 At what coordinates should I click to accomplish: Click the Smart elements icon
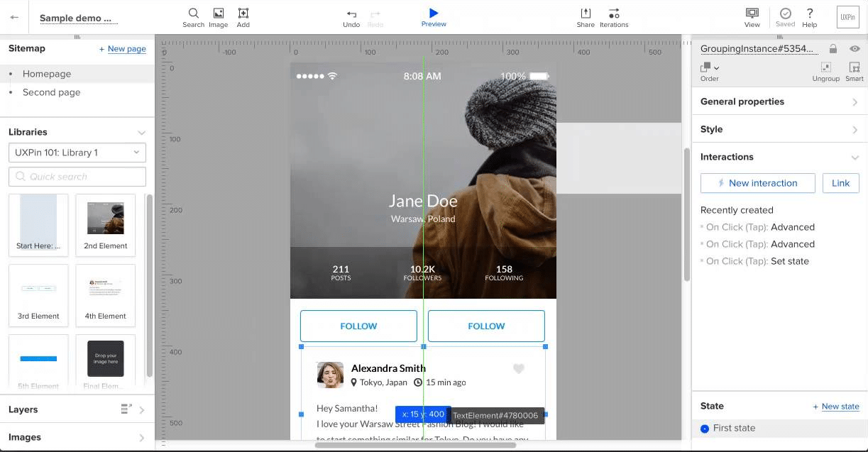point(855,72)
